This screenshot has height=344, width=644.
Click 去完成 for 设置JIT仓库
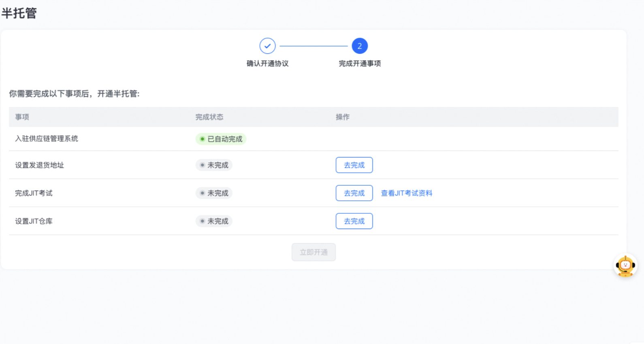click(x=354, y=221)
